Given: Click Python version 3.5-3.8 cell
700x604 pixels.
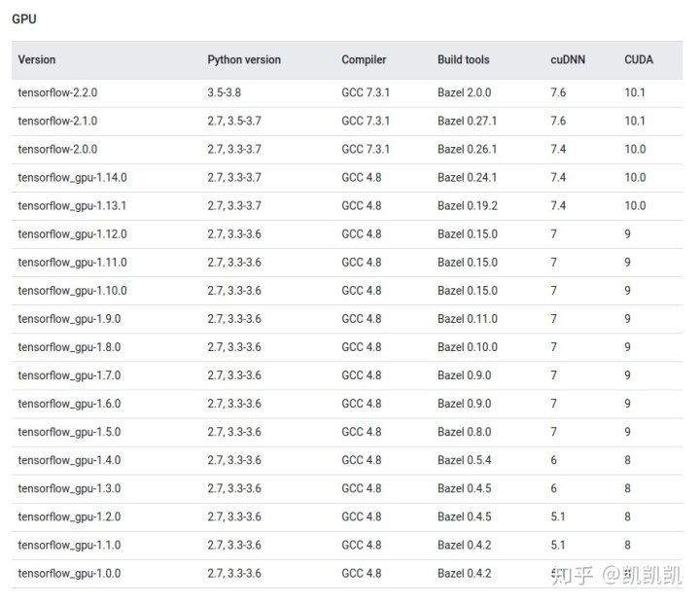Looking at the screenshot, I should tap(225, 93).
